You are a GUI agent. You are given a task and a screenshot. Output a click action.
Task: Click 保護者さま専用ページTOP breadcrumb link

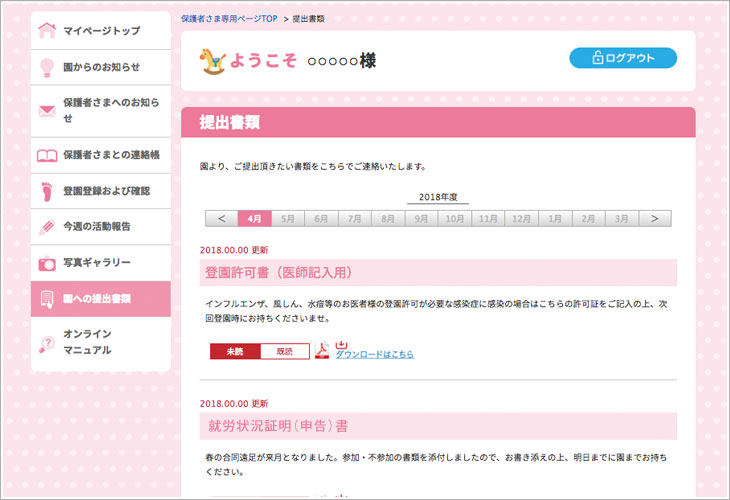(229, 19)
